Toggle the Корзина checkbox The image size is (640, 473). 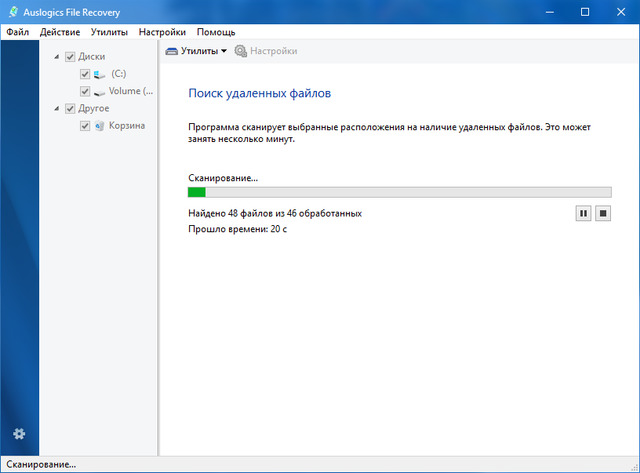point(84,125)
